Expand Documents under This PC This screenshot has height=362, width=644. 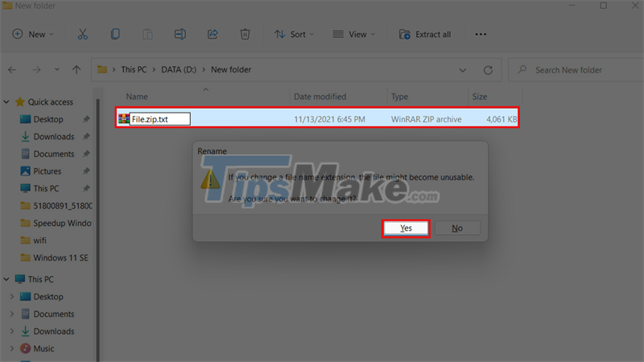tap(12, 314)
